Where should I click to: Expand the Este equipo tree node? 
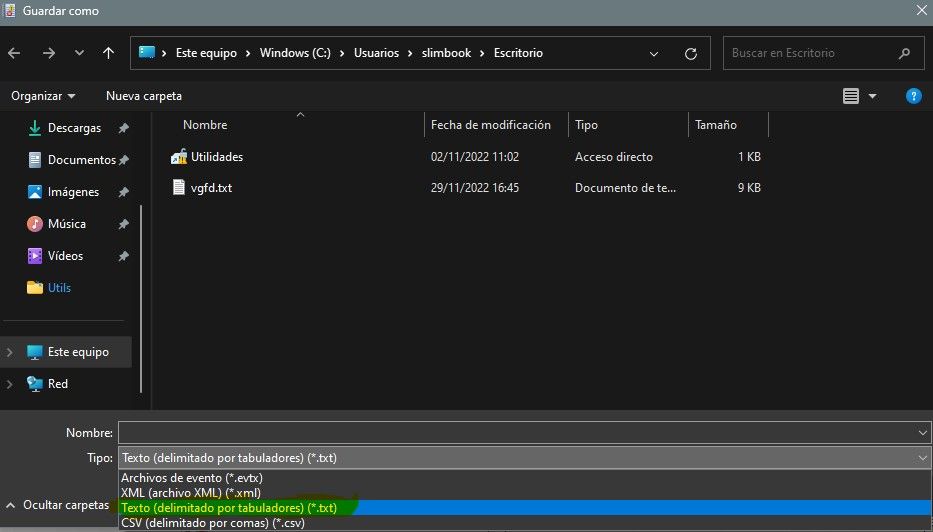[11, 352]
